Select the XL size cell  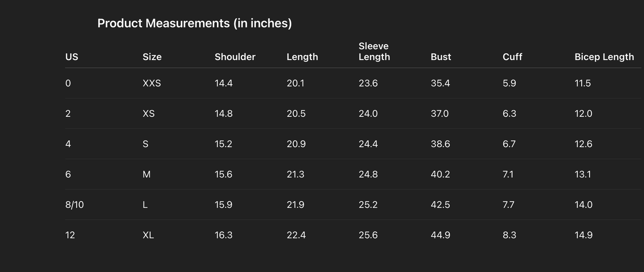pyautogui.click(x=148, y=235)
